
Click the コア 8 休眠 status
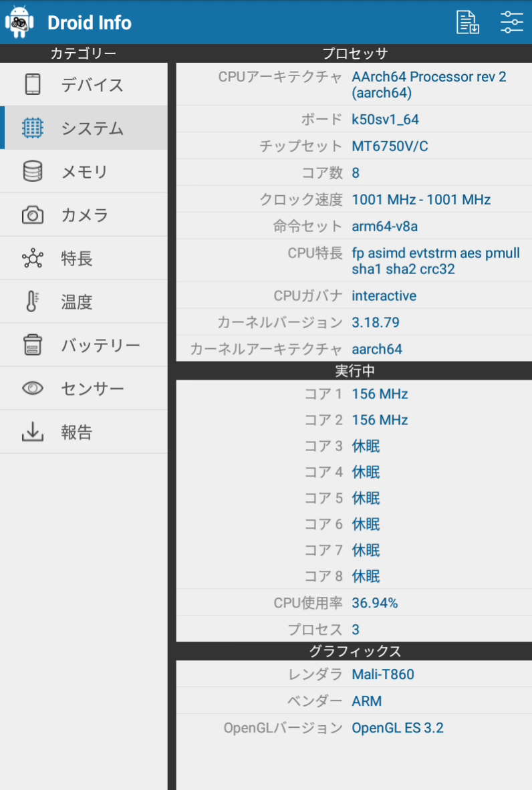366,576
